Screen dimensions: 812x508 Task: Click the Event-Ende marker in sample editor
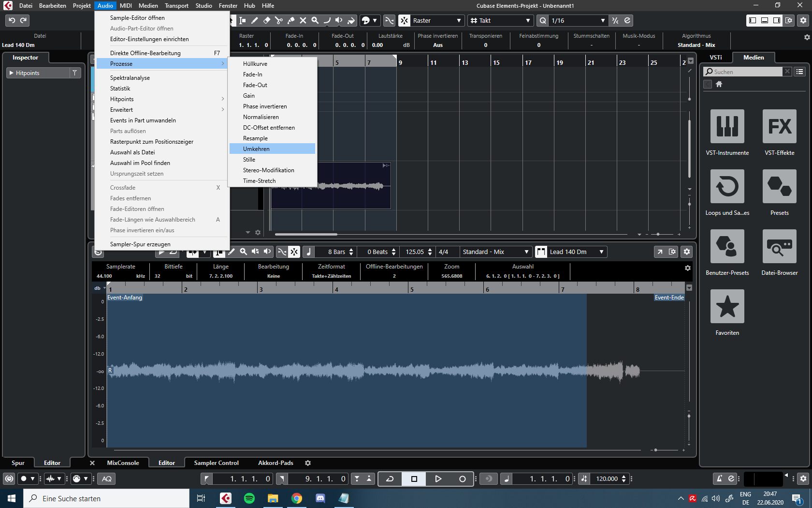[669, 298]
